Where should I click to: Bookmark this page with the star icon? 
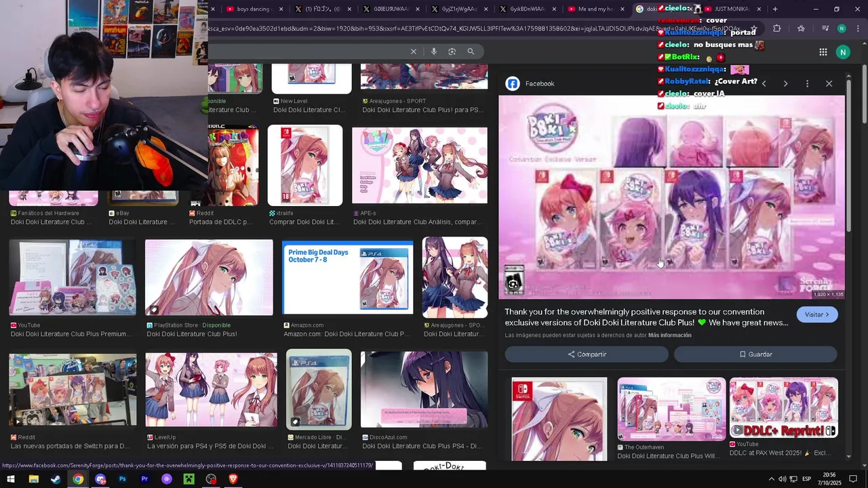[x=753, y=28]
